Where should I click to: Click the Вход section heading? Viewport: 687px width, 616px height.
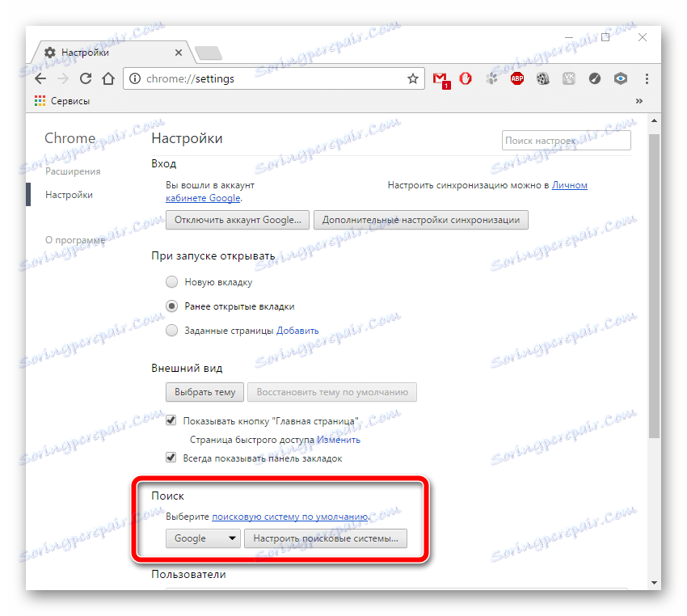[164, 164]
